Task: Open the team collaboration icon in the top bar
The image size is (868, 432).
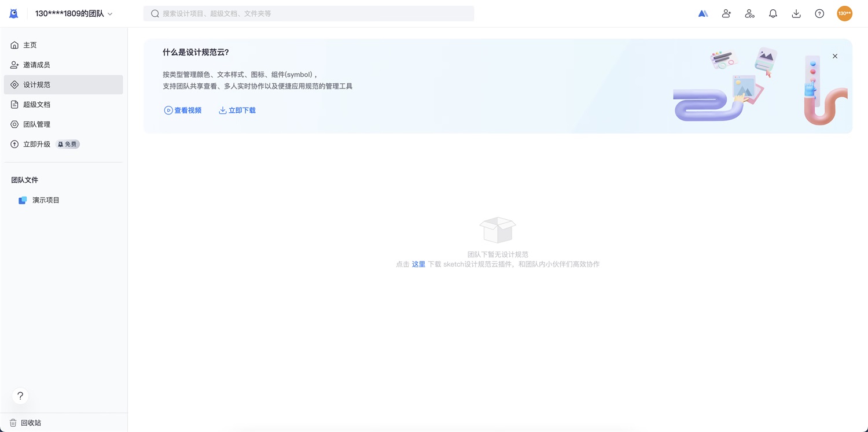Action: pyautogui.click(x=749, y=14)
